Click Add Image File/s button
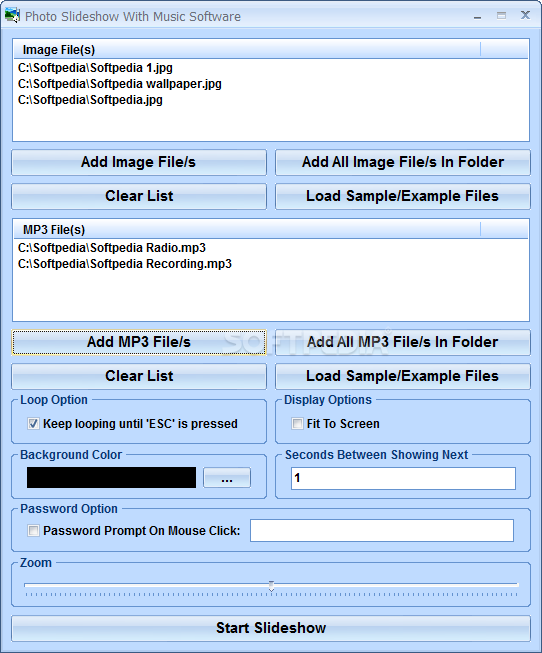 (x=139, y=162)
